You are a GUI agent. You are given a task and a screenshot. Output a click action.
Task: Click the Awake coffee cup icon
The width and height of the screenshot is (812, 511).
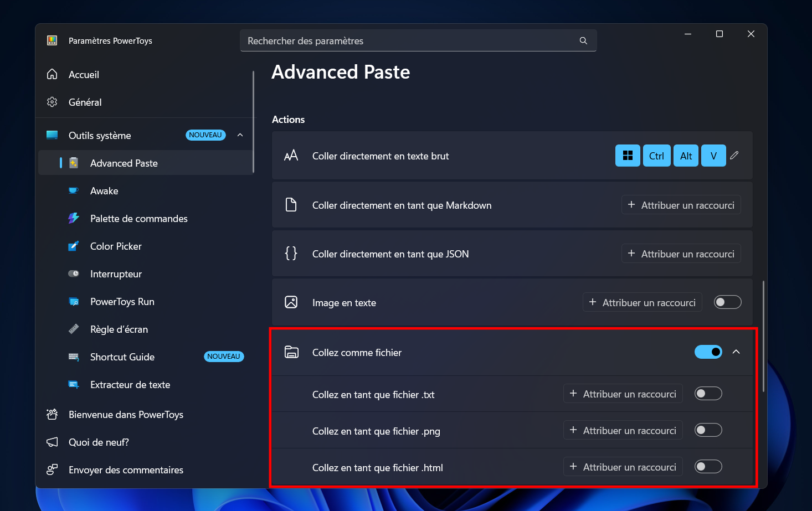pos(74,190)
